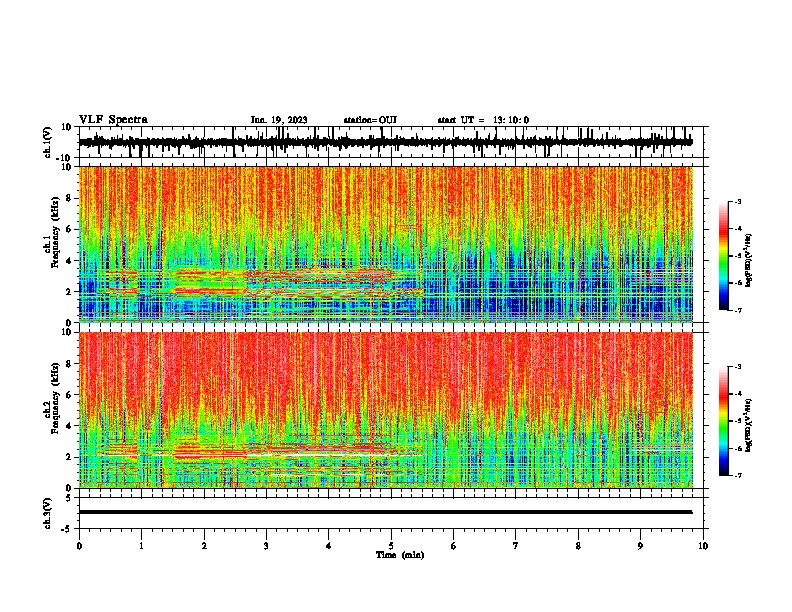792x612 pixels.
Task: Click the "-7" label on ch.2 colorbar
Action: click(x=737, y=476)
